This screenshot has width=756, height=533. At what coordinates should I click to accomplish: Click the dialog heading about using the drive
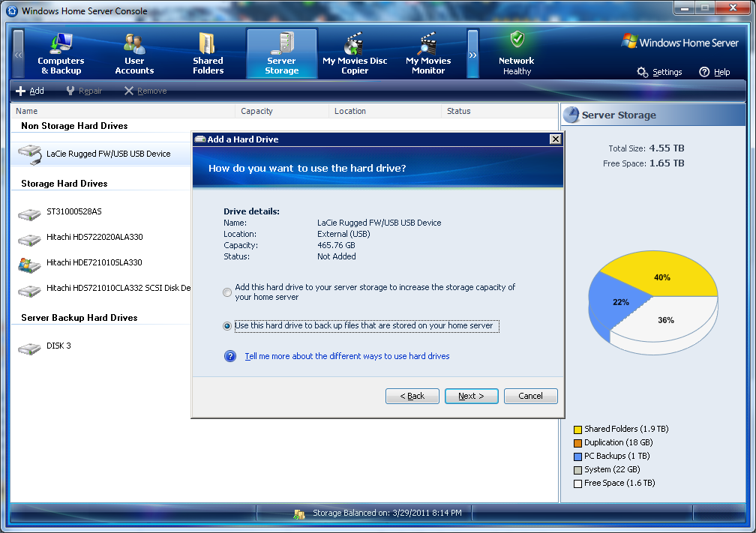307,168
